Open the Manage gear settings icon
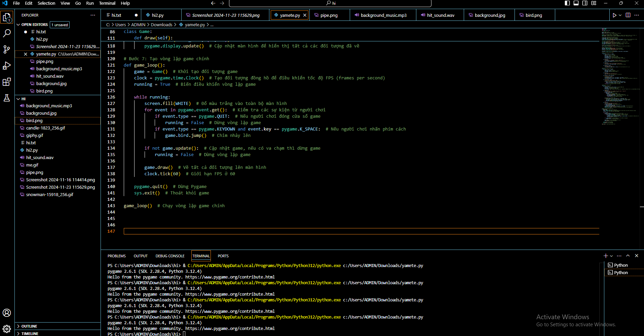The image size is (644, 336). pos(7,329)
